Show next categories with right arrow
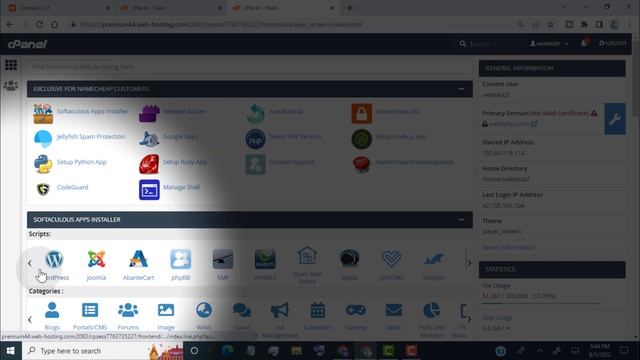The height and width of the screenshot is (360, 640). click(x=469, y=320)
